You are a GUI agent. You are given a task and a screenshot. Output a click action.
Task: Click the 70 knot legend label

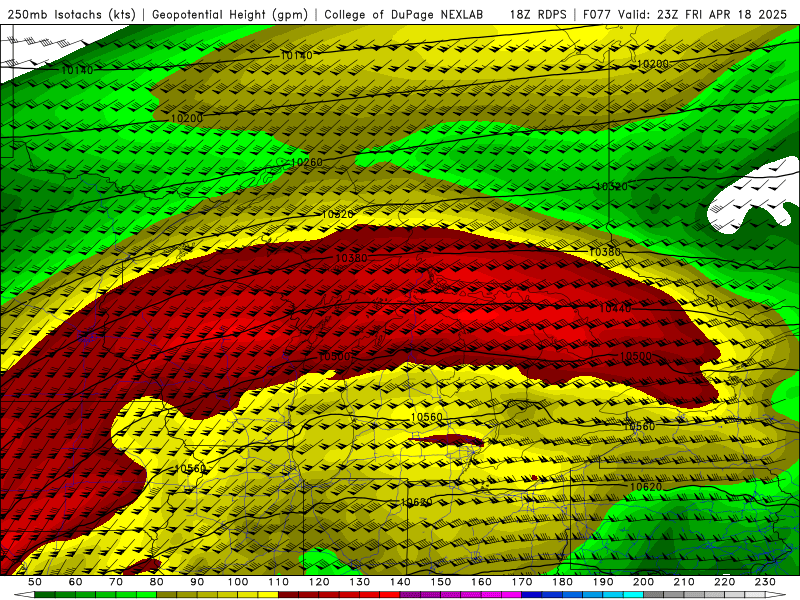[116, 582]
